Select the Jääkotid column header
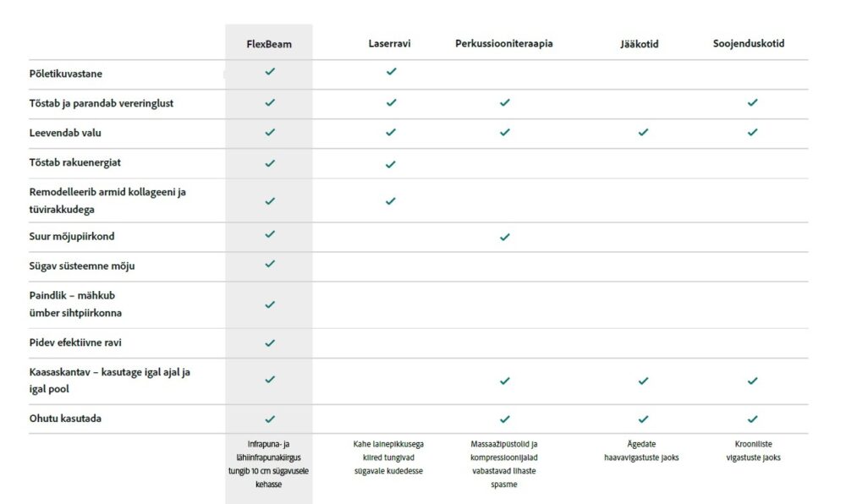The image size is (846, 504). (x=640, y=44)
